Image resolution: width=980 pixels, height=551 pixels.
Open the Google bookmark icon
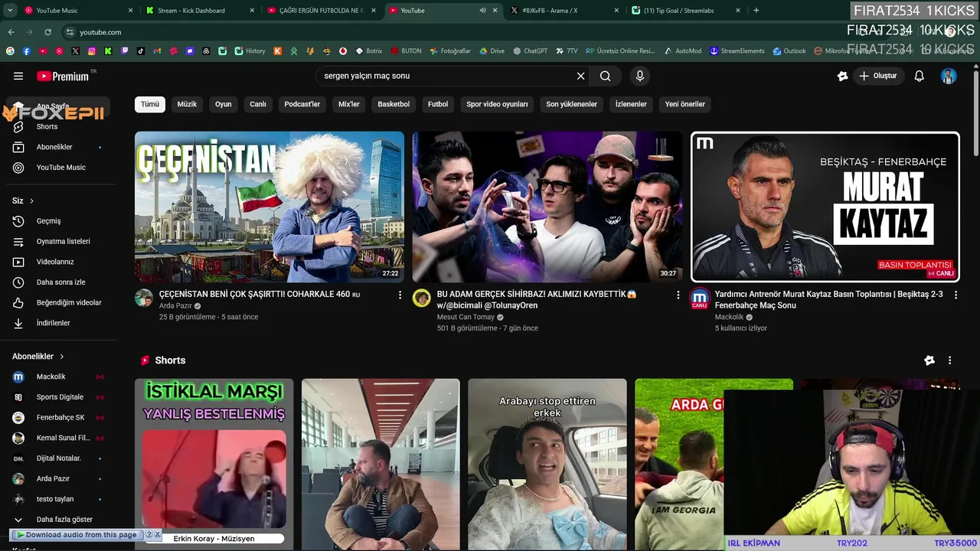10,51
